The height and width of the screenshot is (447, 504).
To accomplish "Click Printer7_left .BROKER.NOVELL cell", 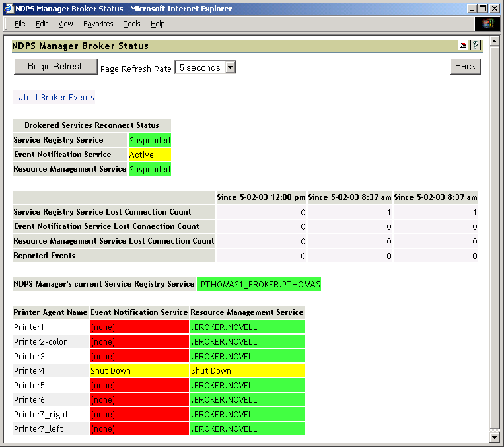I will pyautogui.click(x=247, y=429).
